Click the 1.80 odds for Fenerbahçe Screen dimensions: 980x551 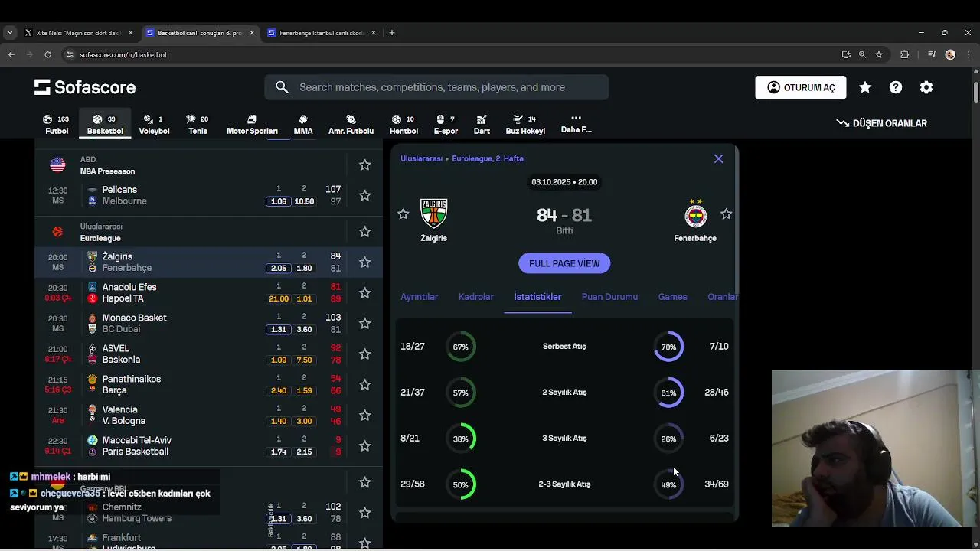click(304, 268)
